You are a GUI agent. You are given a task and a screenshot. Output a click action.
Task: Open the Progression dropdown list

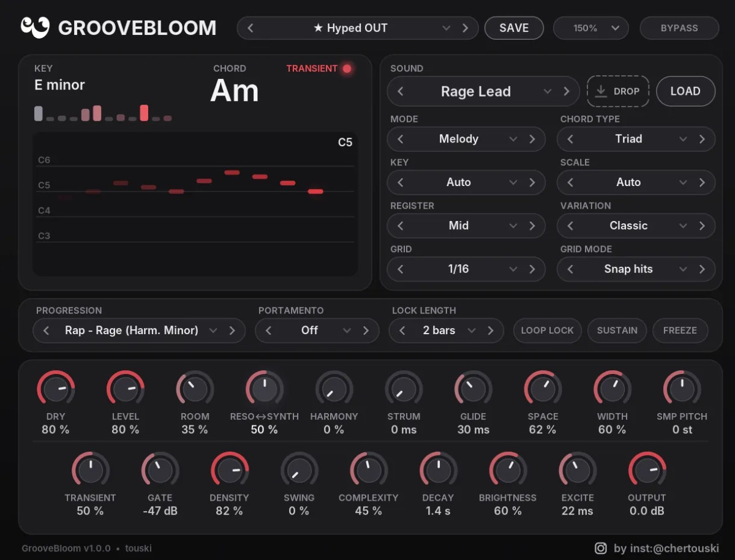click(213, 330)
